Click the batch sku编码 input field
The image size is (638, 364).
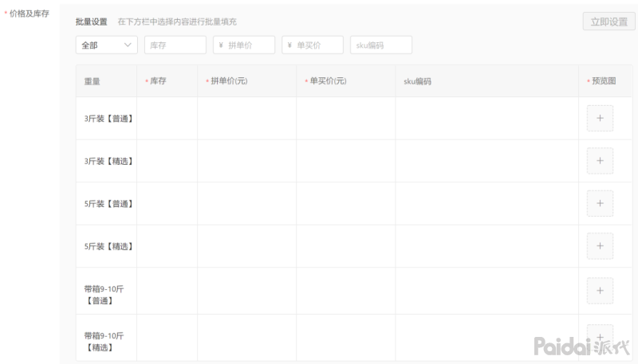tap(381, 45)
